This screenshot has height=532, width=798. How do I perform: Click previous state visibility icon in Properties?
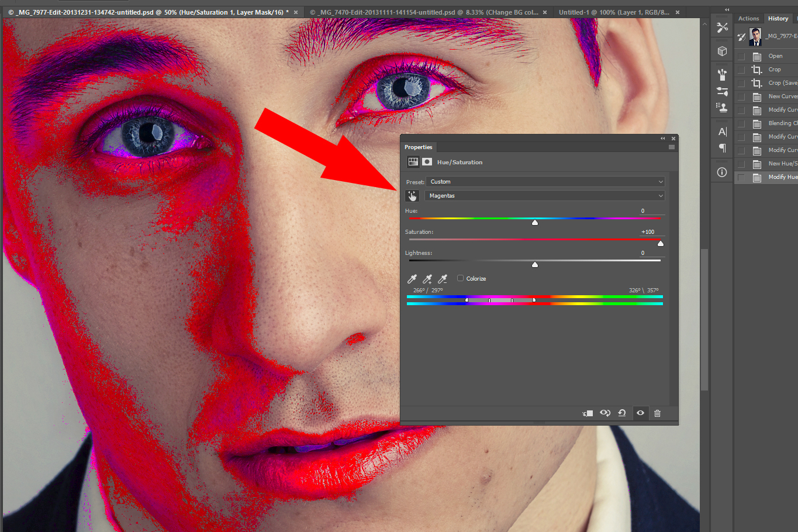[604, 413]
